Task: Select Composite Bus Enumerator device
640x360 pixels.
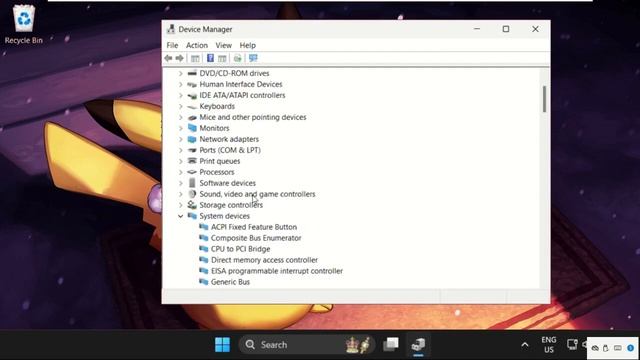Action: pos(256,238)
